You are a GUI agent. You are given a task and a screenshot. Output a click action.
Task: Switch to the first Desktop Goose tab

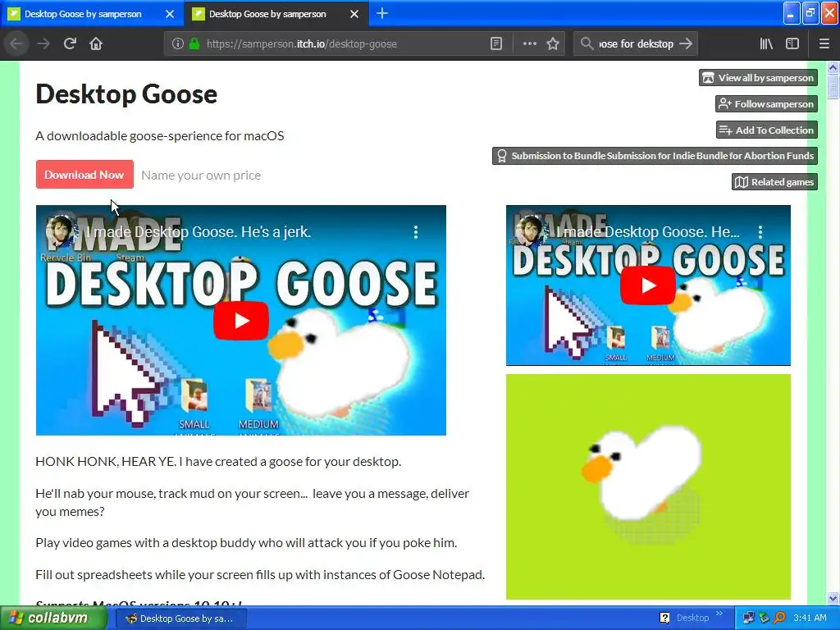point(83,14)
